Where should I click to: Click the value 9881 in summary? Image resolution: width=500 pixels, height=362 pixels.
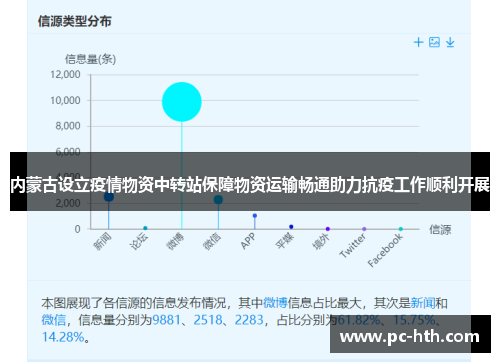click(166, 320)
